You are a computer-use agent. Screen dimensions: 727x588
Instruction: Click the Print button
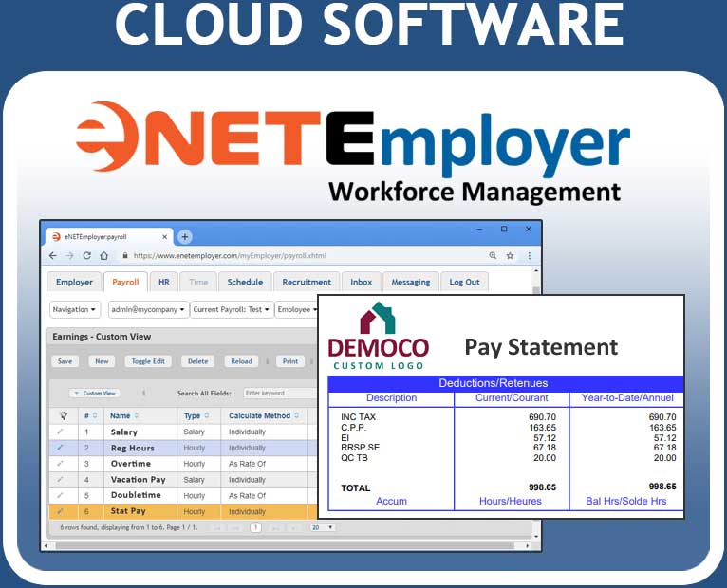click(x=290, y=361)
